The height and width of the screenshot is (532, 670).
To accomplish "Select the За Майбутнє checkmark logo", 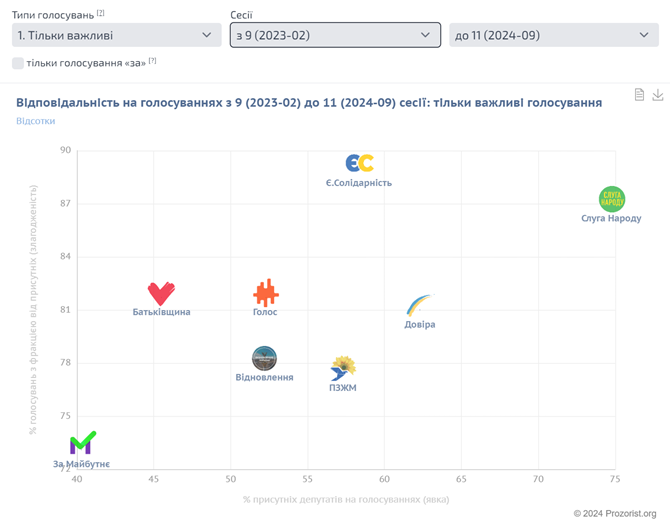I will coord(82,443).
